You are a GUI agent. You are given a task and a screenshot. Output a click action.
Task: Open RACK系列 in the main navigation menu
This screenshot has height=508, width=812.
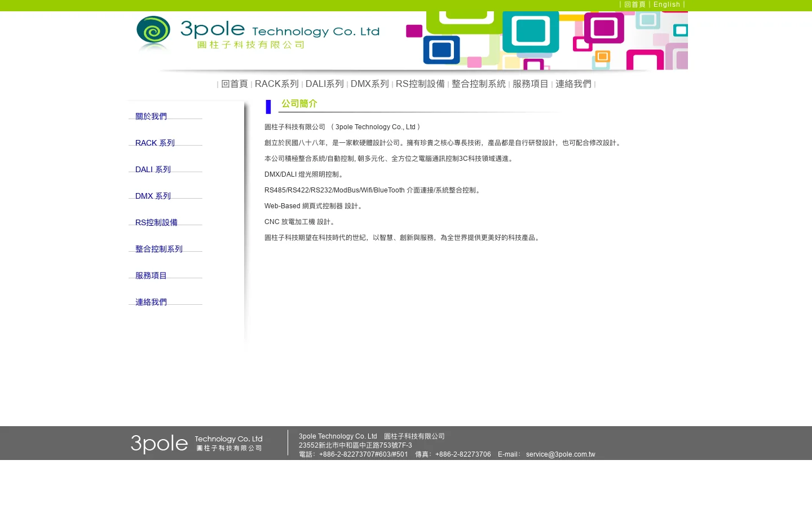(x=277, y=84)
